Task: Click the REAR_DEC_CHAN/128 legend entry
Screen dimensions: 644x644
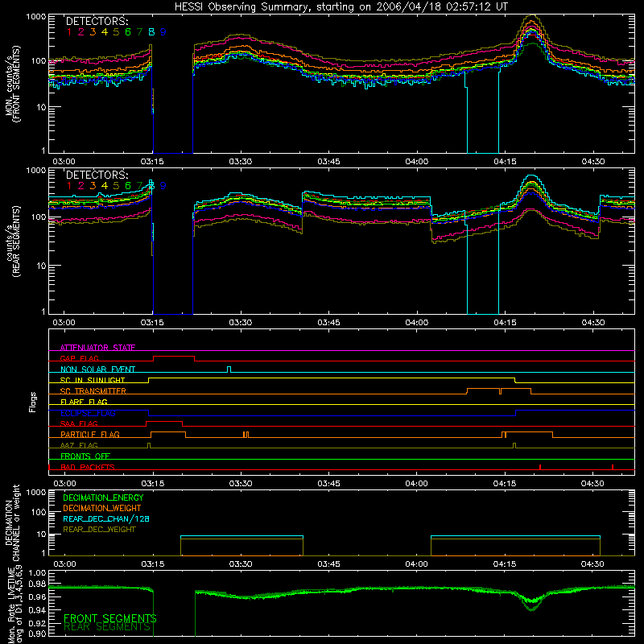Action: pyautogui.click(x=106, y=518)
